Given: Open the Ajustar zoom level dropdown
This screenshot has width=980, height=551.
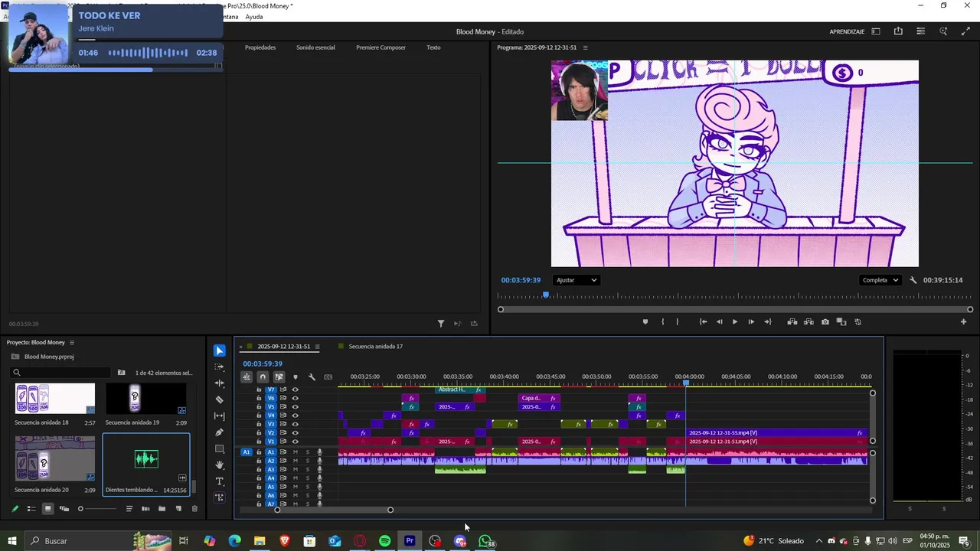Looking at the screenshot, I should 577,280.
